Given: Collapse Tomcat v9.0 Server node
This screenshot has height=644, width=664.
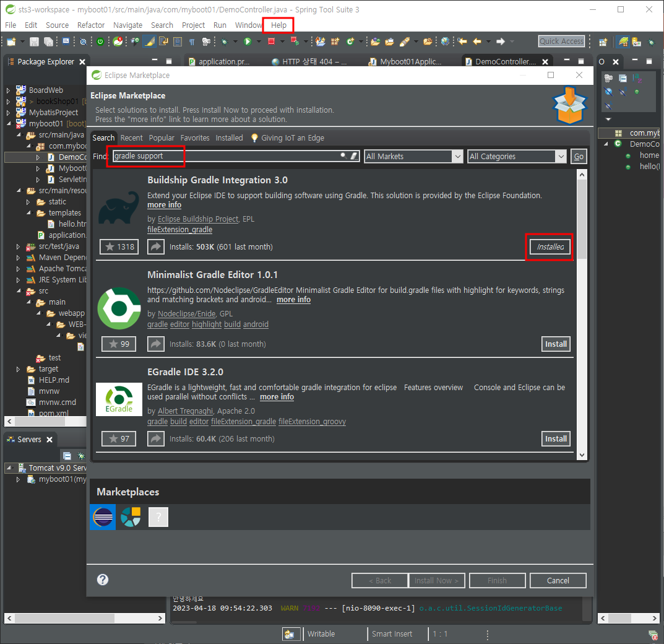Looking at the screenshot, I should click(8, 468).
